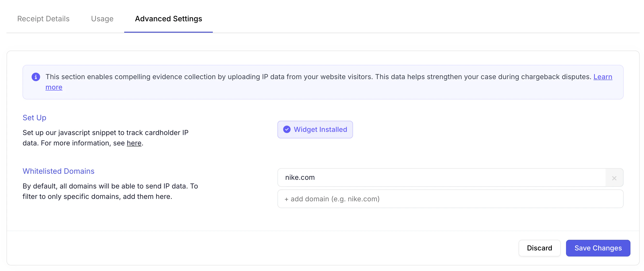Select the Advanced Settings tab
644x271 pixels.
(x=168, y=19)
